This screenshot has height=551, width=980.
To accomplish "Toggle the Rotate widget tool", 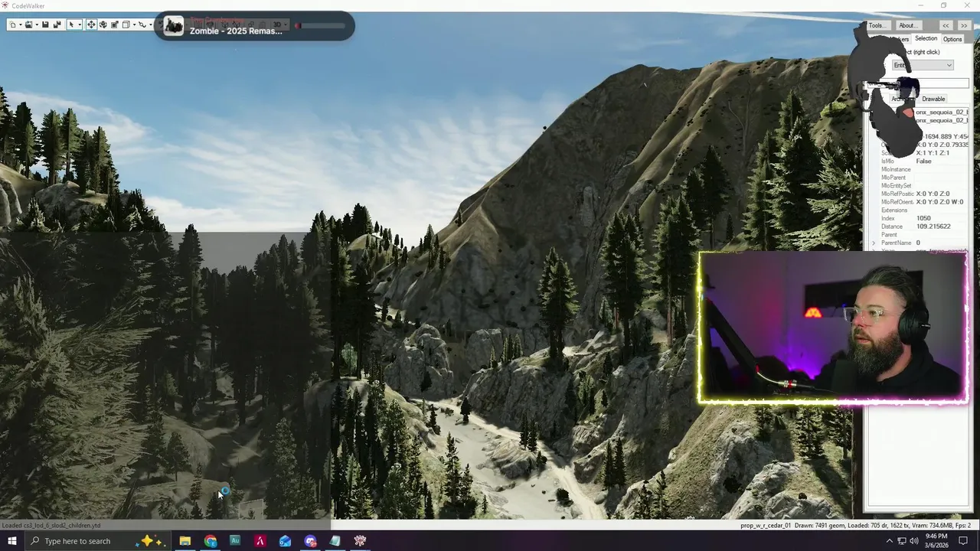I will (103, 24).
